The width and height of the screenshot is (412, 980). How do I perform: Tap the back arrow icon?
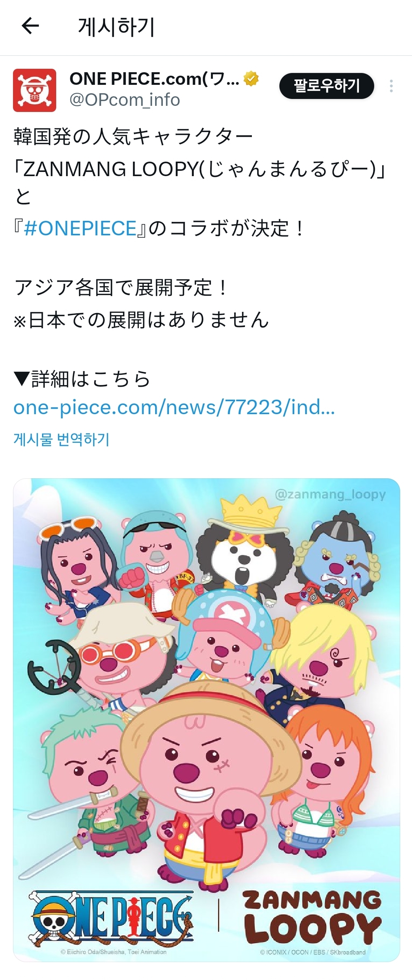click(30, 26)
